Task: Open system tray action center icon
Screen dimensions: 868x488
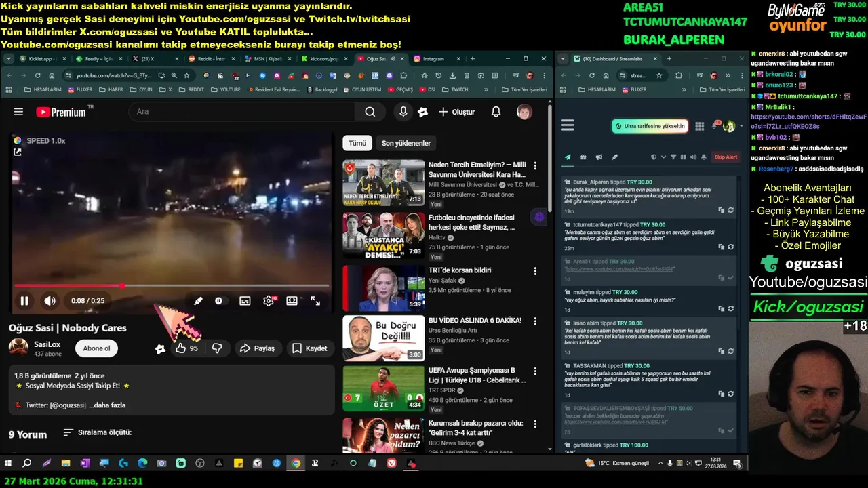Action: coord(737,464)
